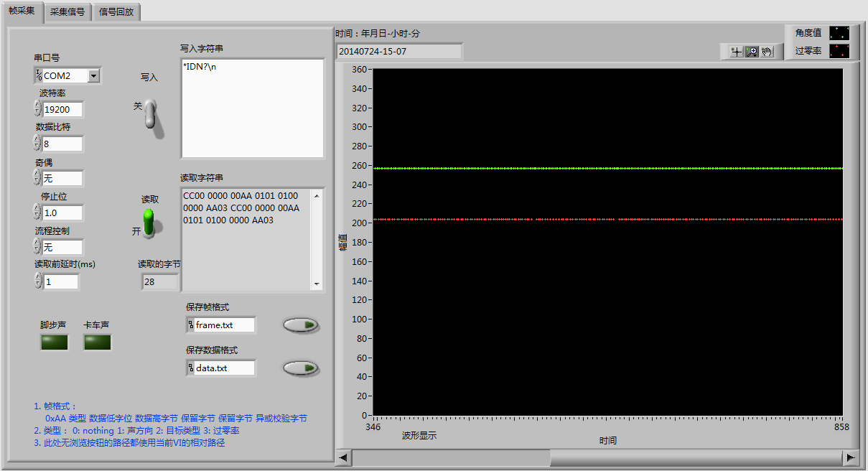This screenshot has width=868, height=471.
Task: Toggle the 保存数据格式 save button
Action: tap(301, 368)
